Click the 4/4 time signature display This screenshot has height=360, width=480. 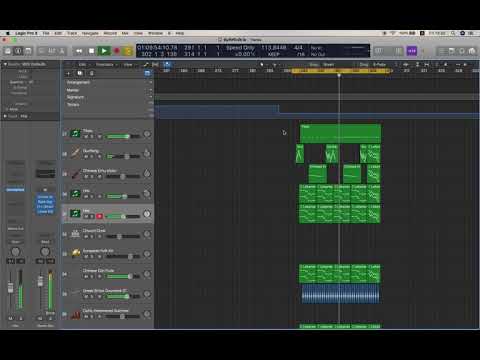[298, 48]
